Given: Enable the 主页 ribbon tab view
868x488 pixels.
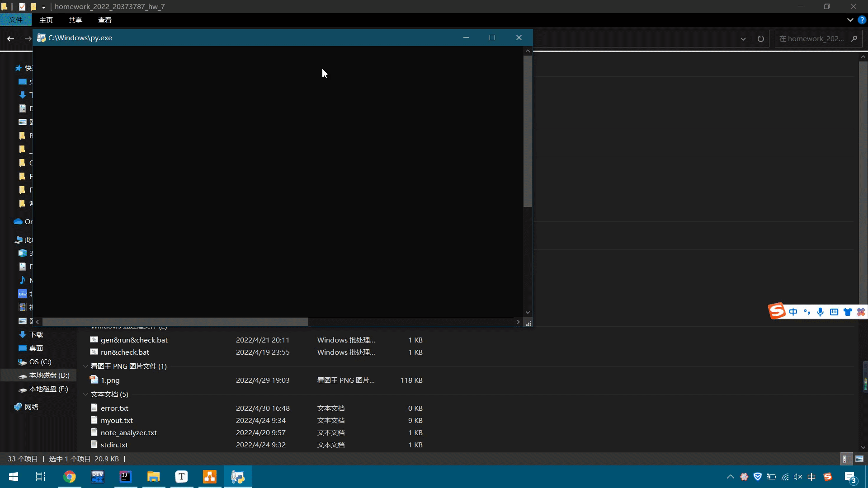Looking at the screenshot, I should 46,20.
